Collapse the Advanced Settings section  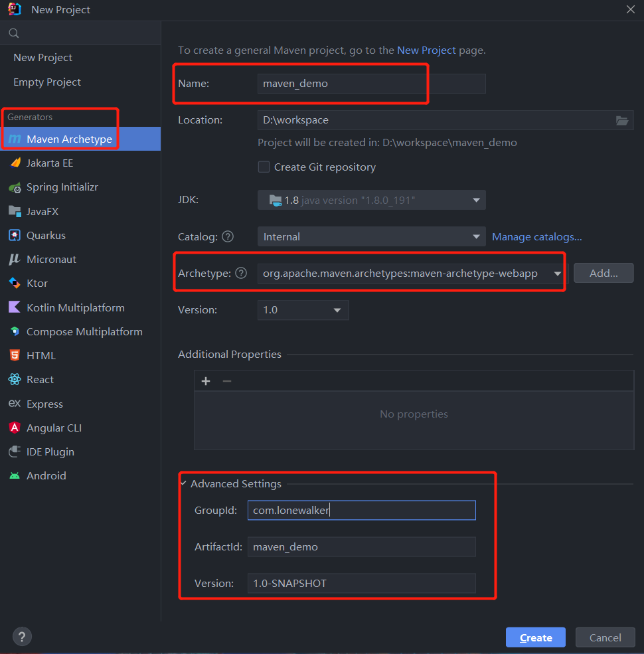click(x=183, y=483)
